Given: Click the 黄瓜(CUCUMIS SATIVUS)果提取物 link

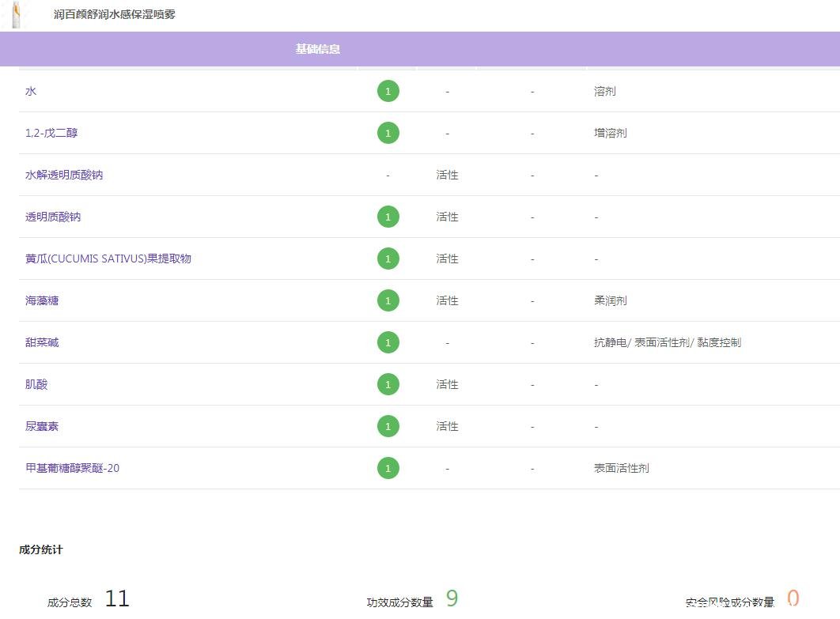Looking at the screenshot, I should pyautogui.click(x=108, y=259).
